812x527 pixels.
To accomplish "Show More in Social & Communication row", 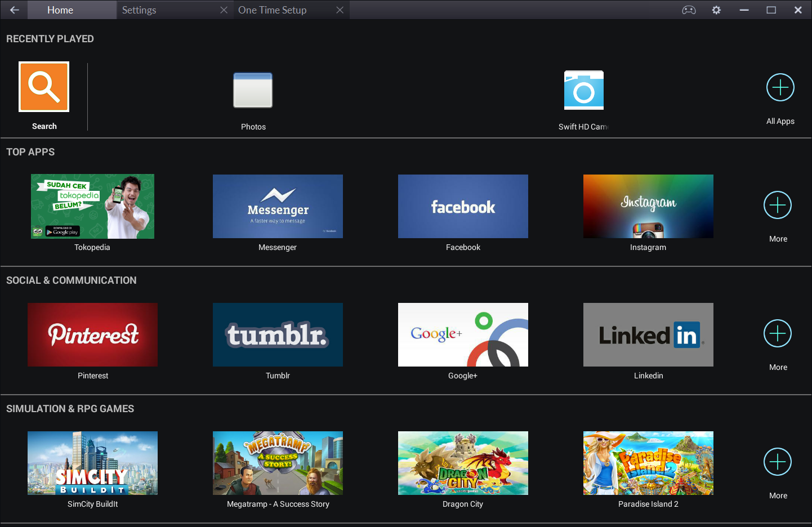I will (778, 333).
